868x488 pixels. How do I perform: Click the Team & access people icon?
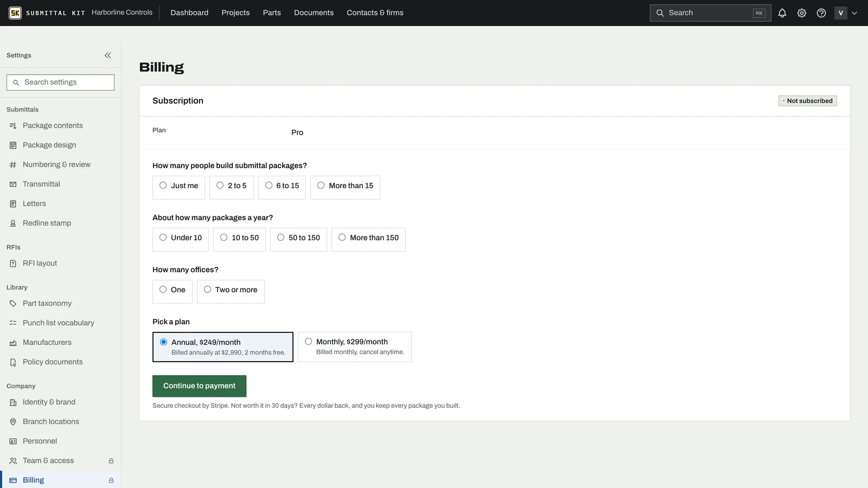(13, 461)
